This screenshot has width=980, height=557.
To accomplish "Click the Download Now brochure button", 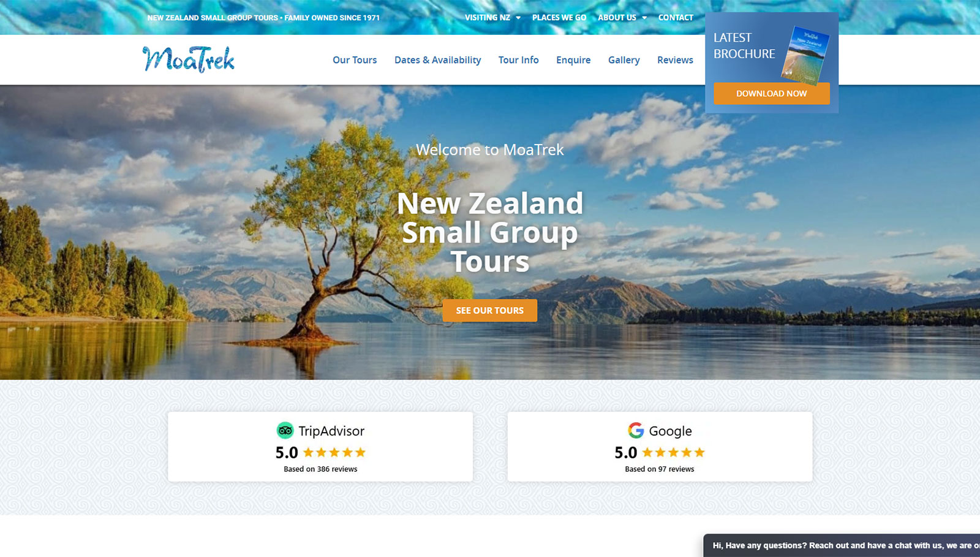I will tap(772, 94).
